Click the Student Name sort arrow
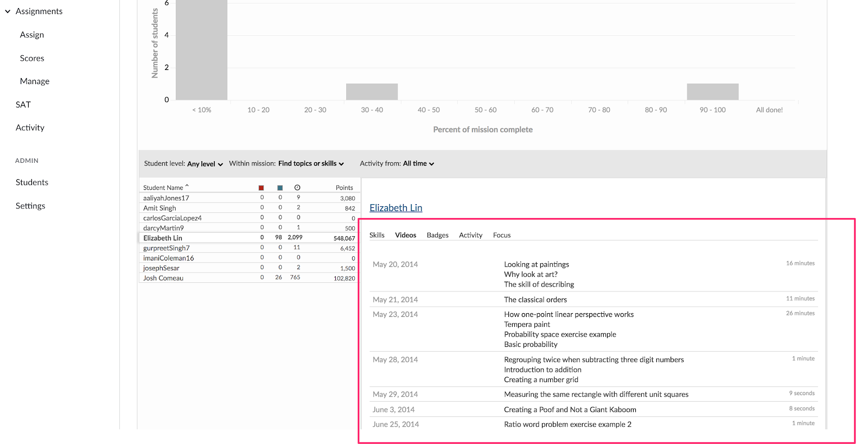This screenshot has width=868, height=444. 187,186
